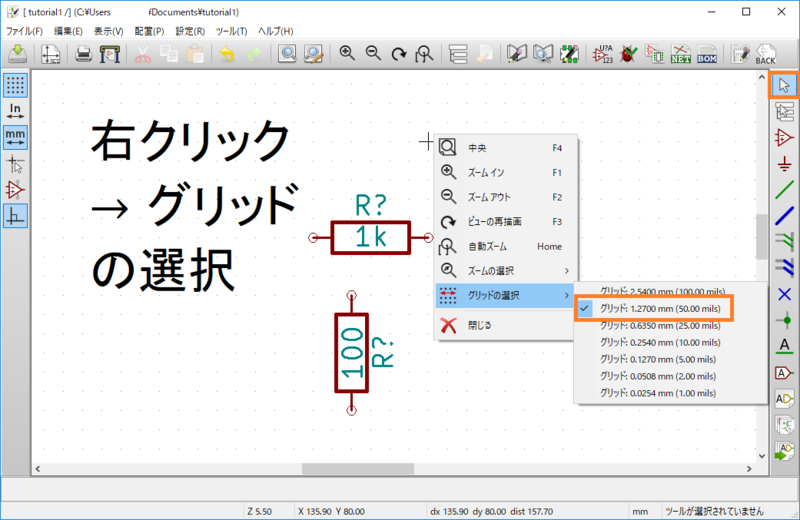Toggle the grid display button
This screenshot has height=520, width=800.
click(x=15, y=85)
